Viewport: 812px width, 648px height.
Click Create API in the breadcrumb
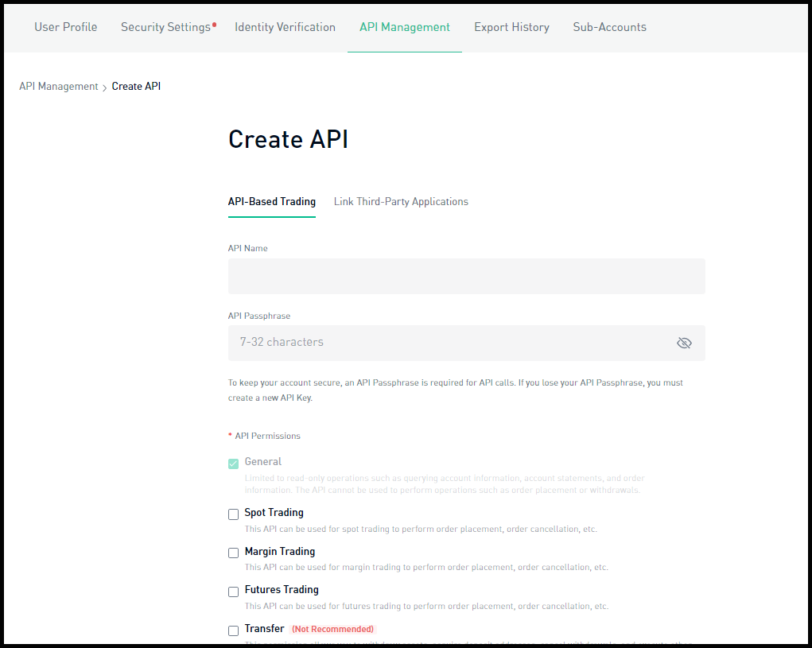coord(136,86)
